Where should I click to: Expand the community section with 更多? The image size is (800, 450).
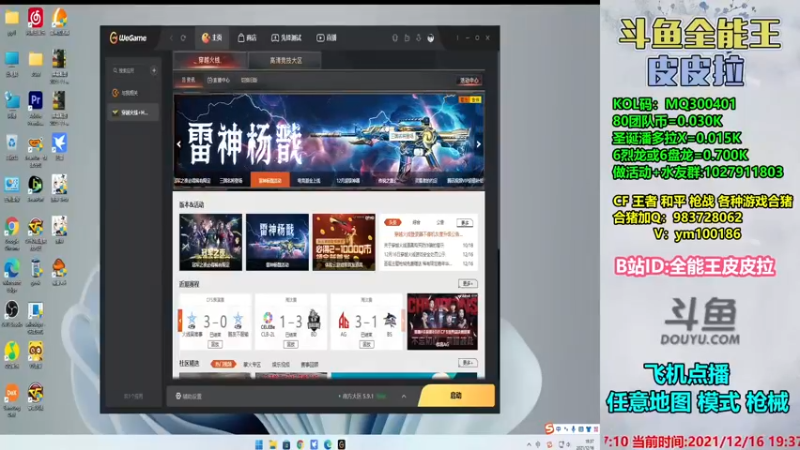pos(467,363)
